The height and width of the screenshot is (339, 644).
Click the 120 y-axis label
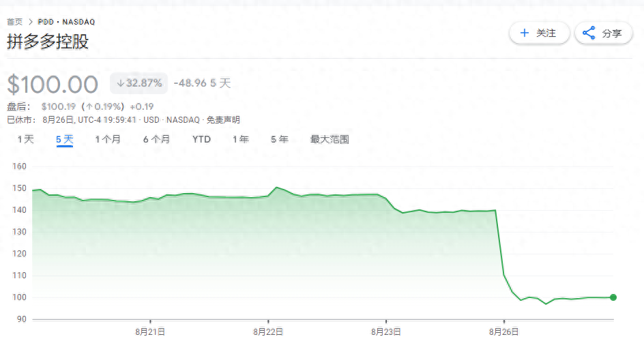19,253
